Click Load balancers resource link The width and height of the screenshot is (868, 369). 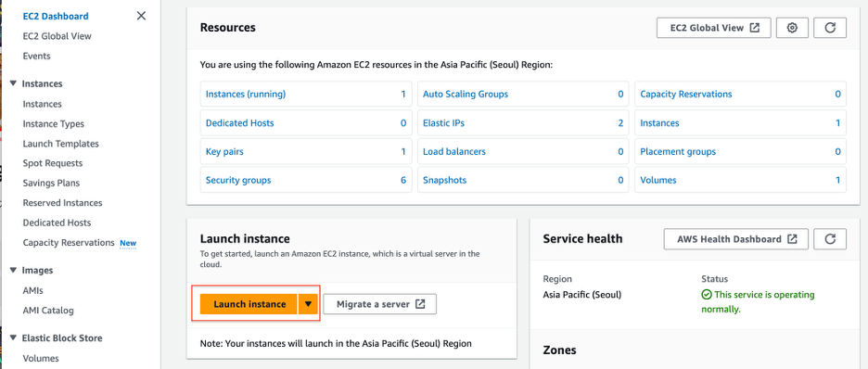[x=453, y=151]
